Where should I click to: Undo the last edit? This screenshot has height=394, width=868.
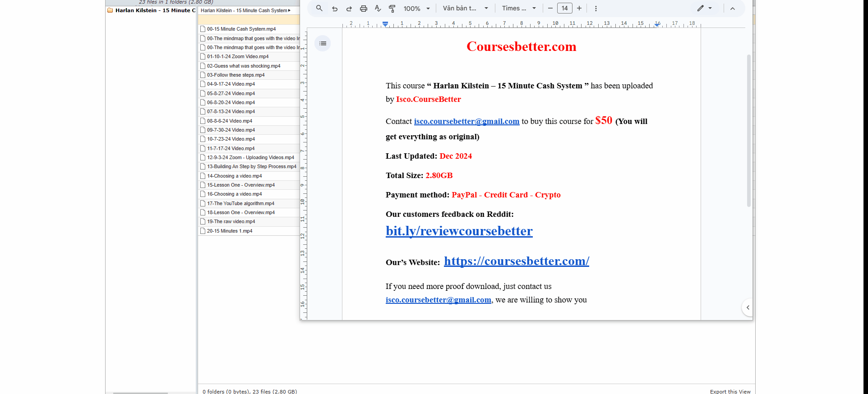click(x=335, y=9)
